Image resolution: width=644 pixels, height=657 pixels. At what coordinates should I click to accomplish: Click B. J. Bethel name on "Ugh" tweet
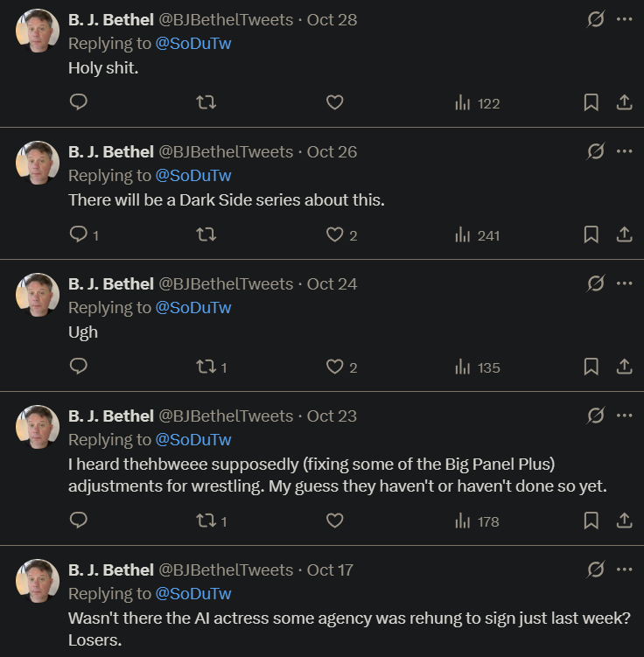point(111,283)
